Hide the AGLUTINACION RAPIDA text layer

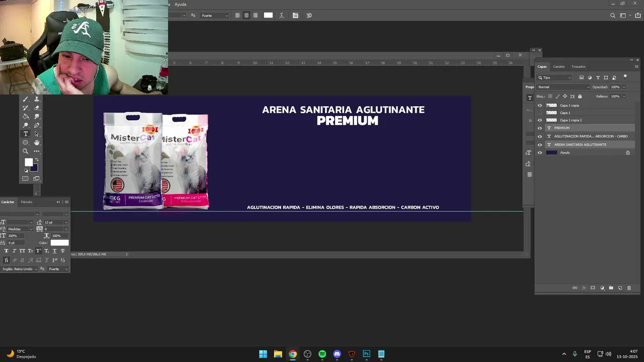tap(540, 136)
